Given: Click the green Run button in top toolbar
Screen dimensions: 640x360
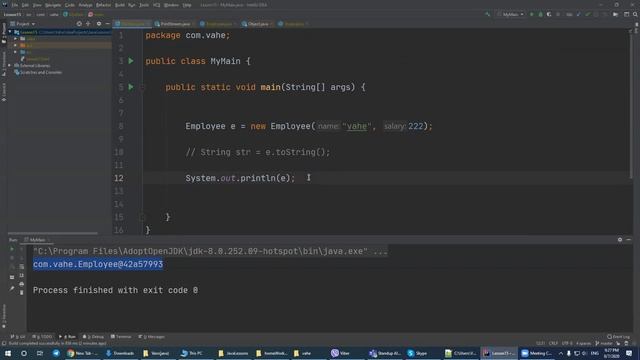Looking at the screenshot, I should point(531,14).
